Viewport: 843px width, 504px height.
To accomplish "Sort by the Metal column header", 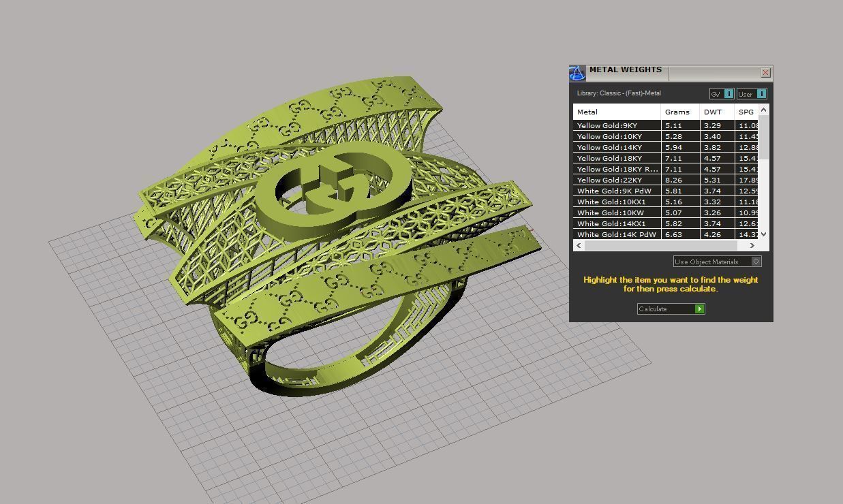I will point(617,112).
